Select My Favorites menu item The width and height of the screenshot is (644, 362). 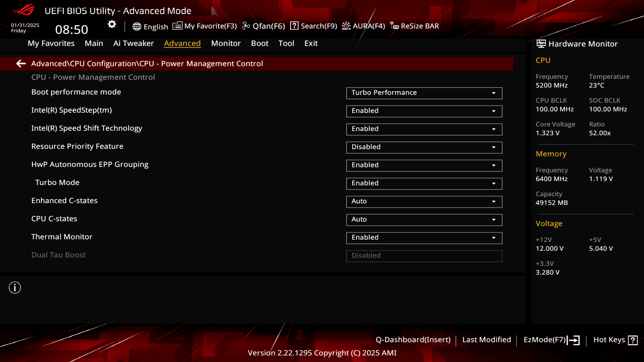[x=51, y=43]
